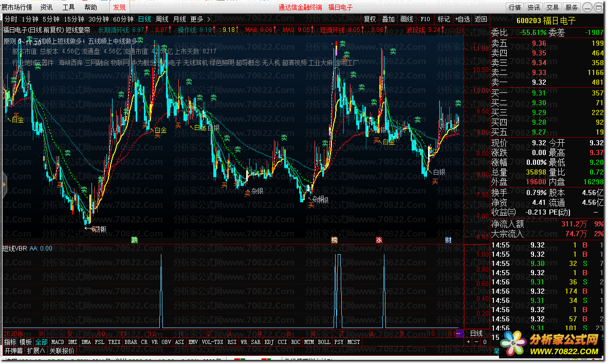The width and height of the screenshot is (608, 364).
Task: Zoom in chart with the + button
Action: pyautogui.click(x=468, y=342)
